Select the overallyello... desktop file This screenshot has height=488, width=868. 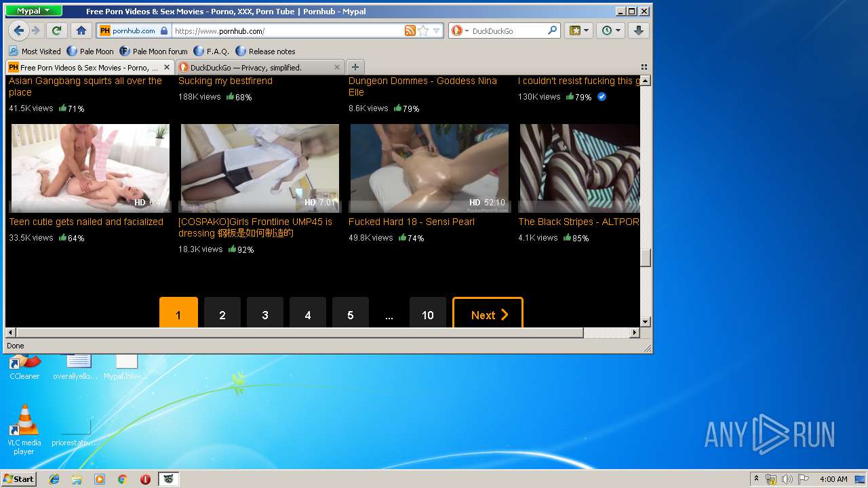(75, 367)
